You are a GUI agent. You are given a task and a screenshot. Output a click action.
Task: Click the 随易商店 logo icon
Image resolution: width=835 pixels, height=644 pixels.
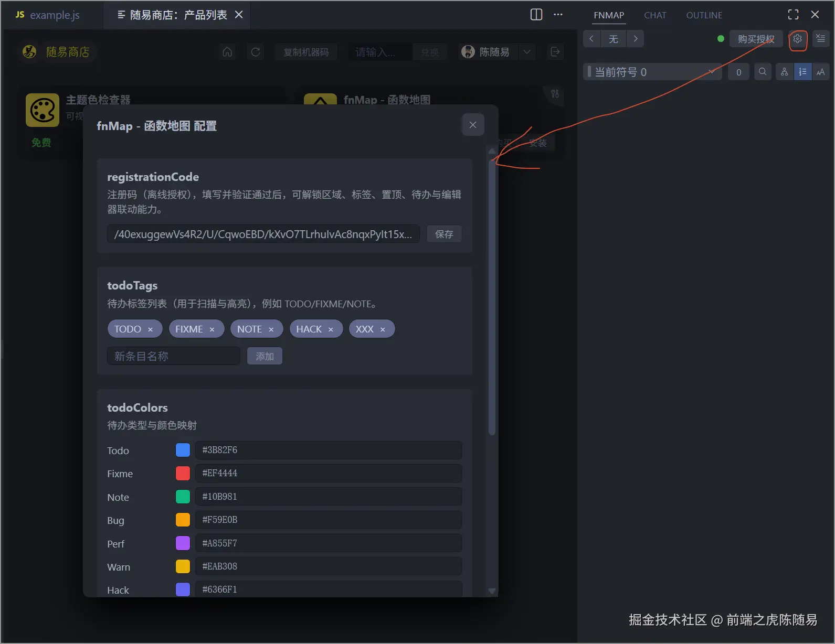coord(29,51)
